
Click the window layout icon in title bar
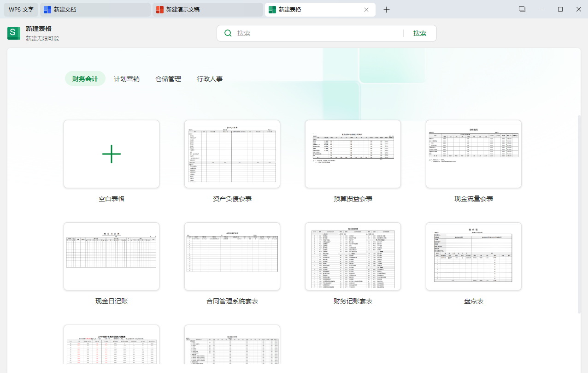[522, 9]
